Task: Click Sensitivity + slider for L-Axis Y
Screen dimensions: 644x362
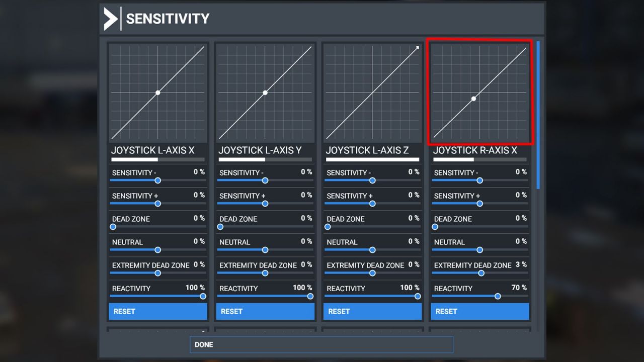Action: pyautogui.click(x=265, y=204)
